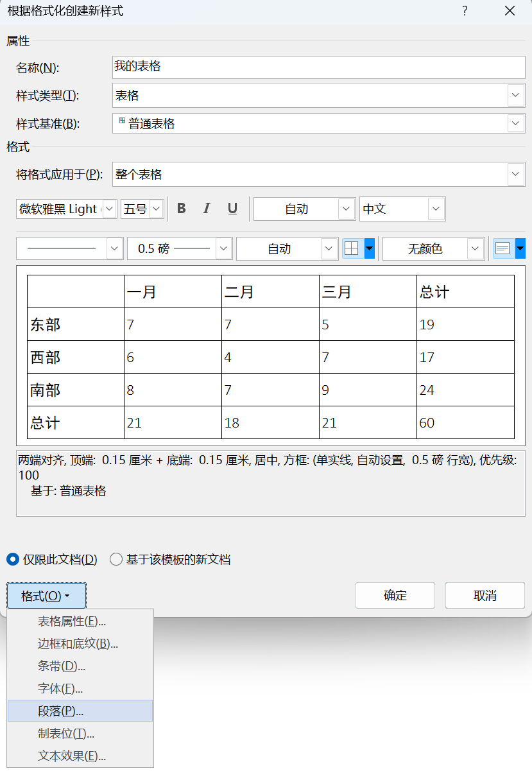Click the value 19 in preview table
532x771 pixels.
(x=427, y=325)
